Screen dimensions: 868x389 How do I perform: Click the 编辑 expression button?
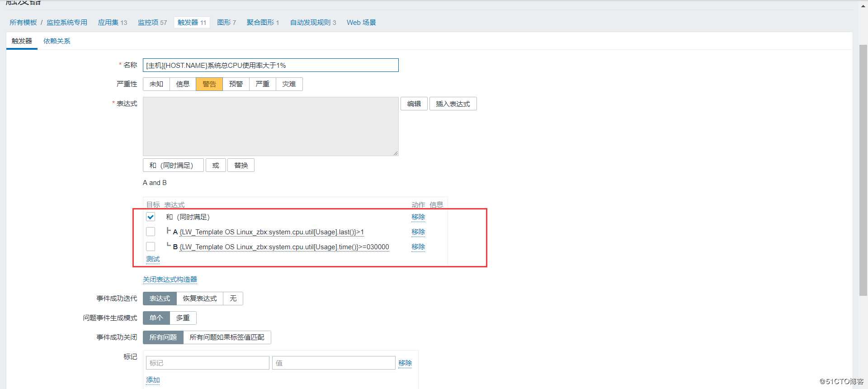point(414,104)
